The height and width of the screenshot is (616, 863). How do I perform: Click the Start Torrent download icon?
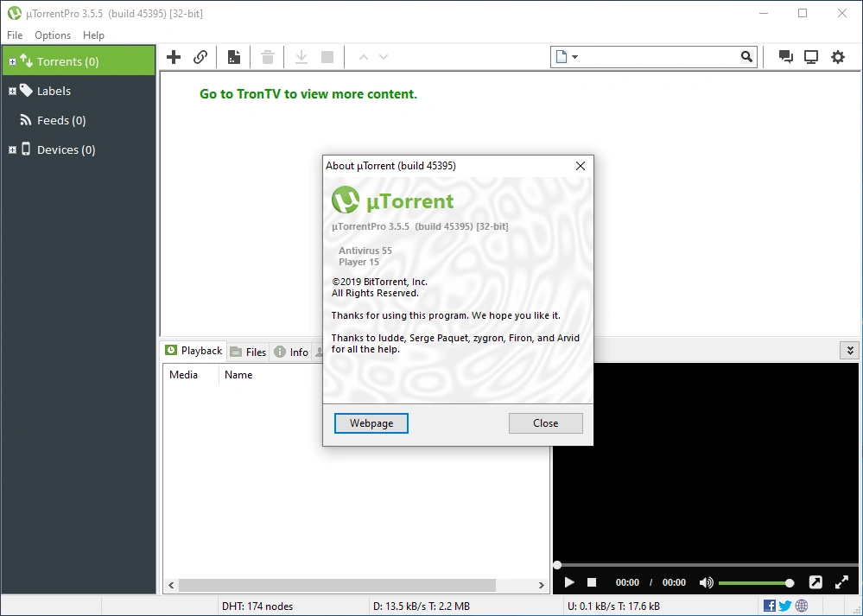click(301, 57)
